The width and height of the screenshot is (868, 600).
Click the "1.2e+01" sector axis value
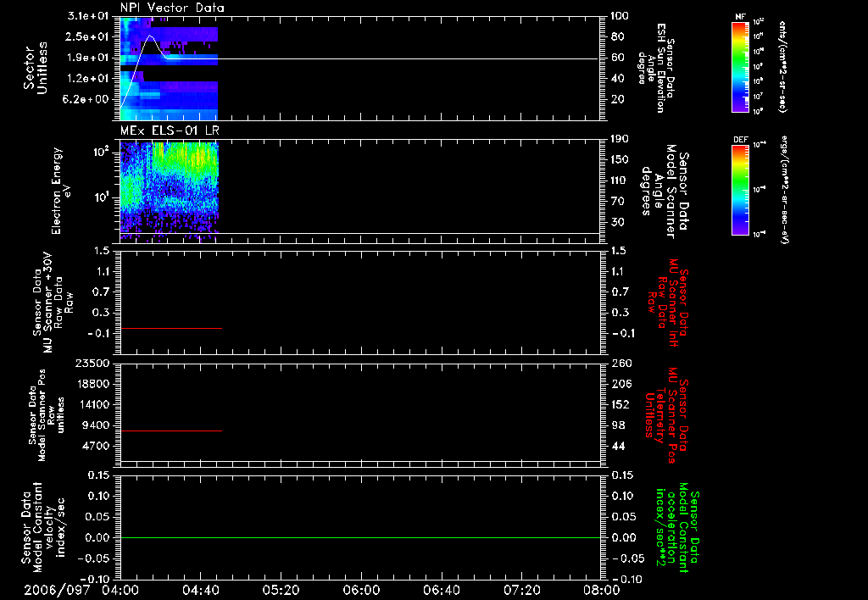(88, 79)
